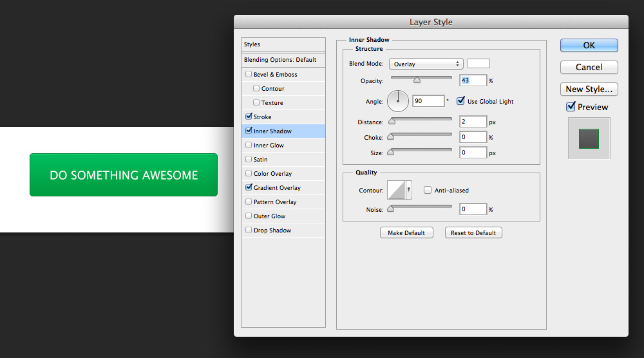Enable the Drop Shadow checkbox
Screen dimensions: 644x358
tap(249, 231)
